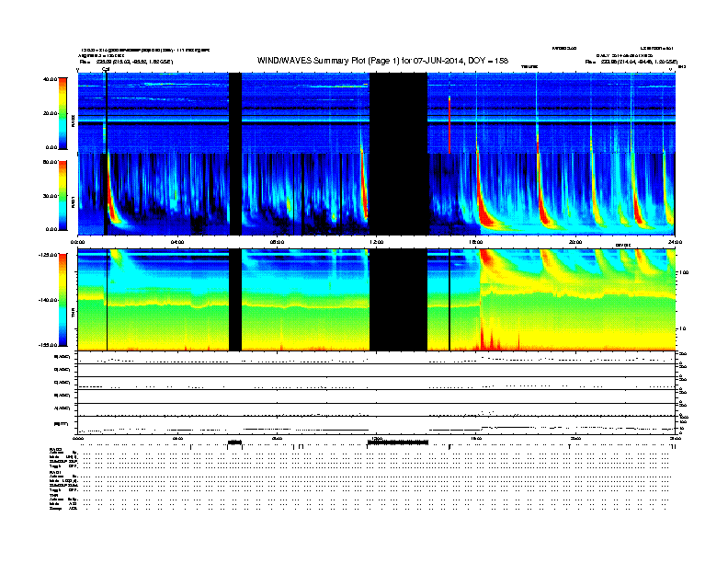Click the RAD1 intensity color bar
Image resolution: width=728 pixels, height=563 pixels.
click(x=63, y=195)
